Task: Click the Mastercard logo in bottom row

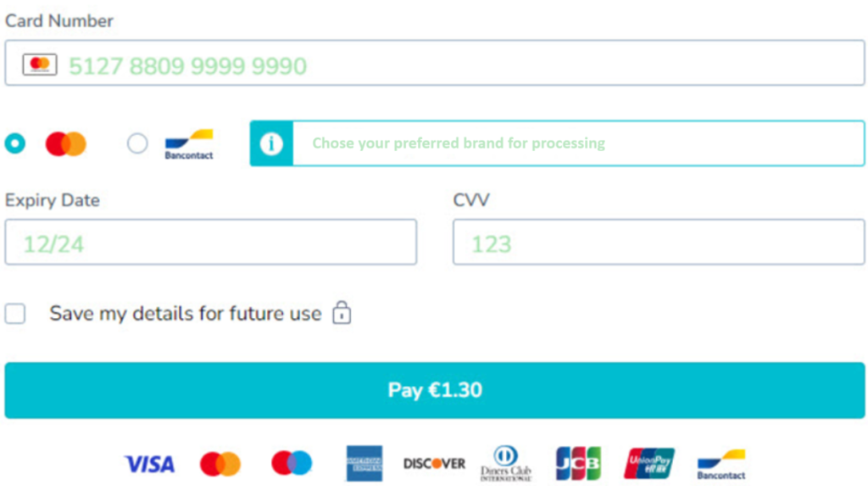Action: click(x=220, y=464)
